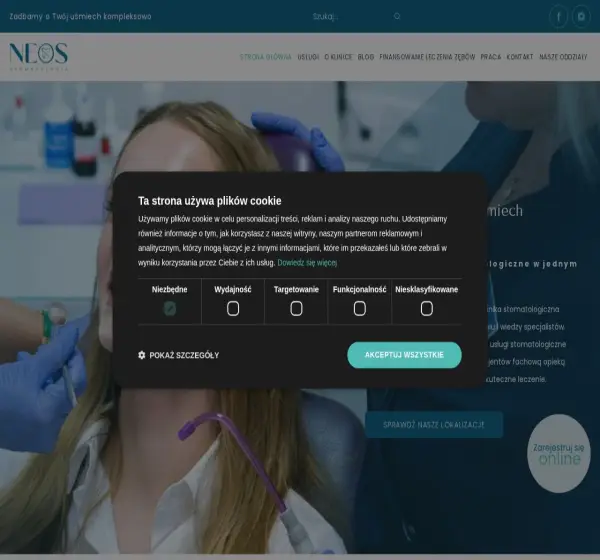
Task: Open the O klinice menu item
Action: [338, 57]
